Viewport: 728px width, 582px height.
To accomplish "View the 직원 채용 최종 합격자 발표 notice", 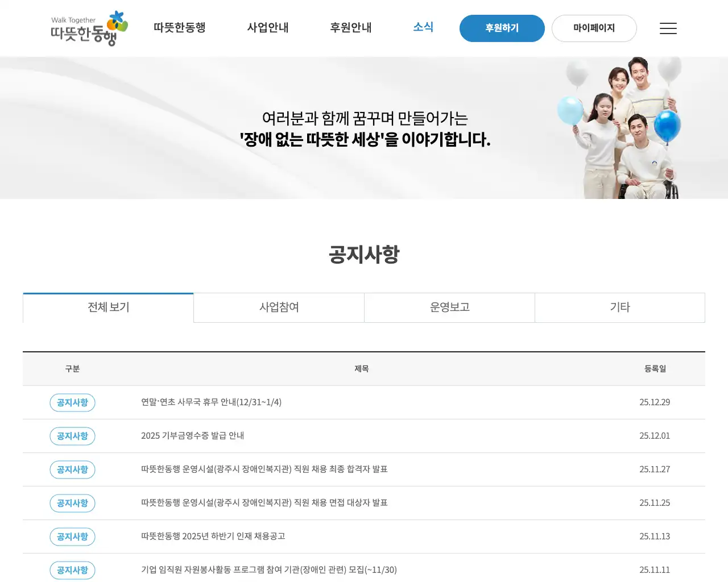I will click(x=264, y=469).
